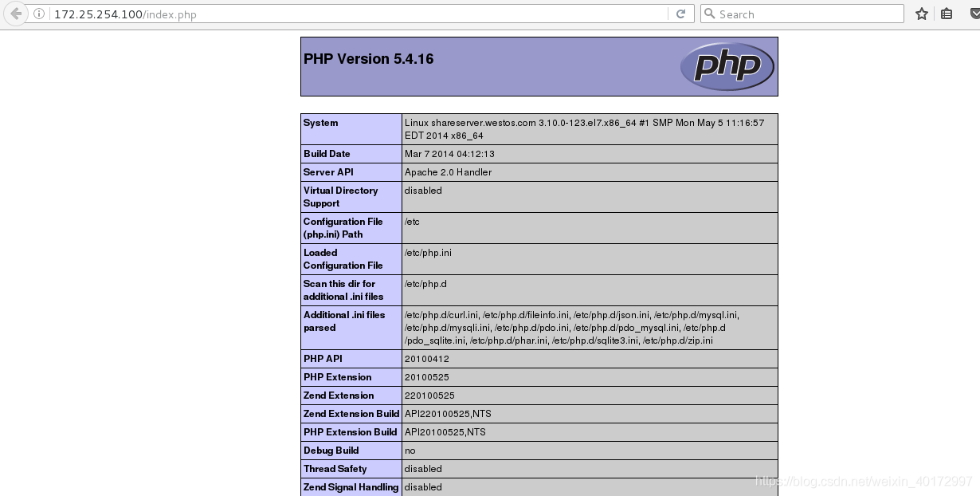Click the 'API20100525,NTS' value

445,432
